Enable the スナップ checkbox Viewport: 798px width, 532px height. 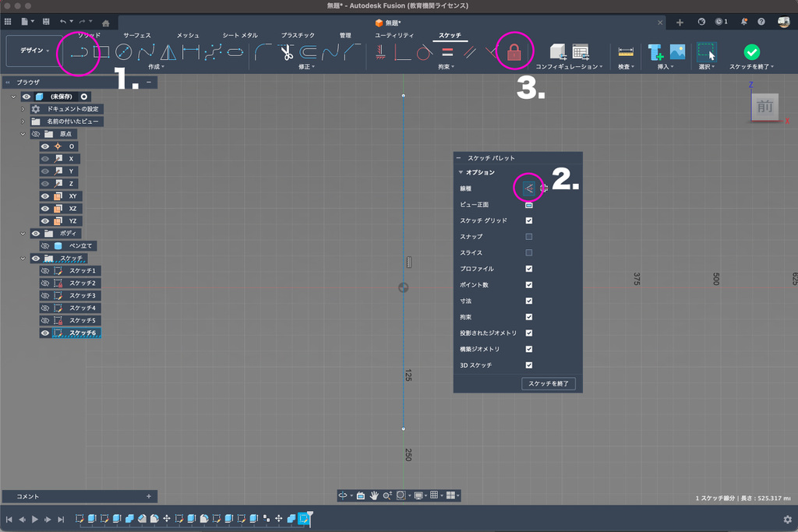(529, 237)
